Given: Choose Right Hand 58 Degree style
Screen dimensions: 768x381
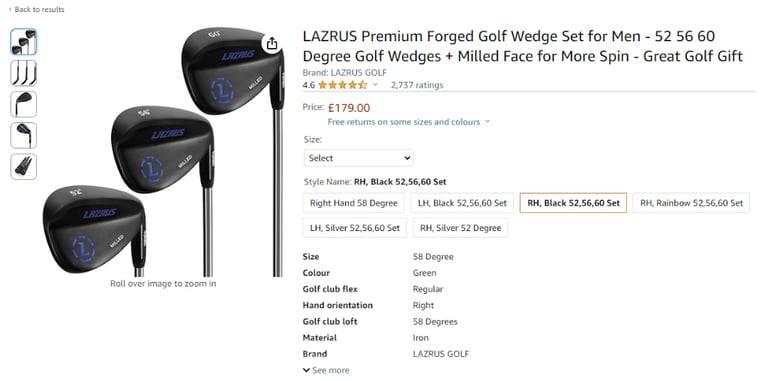Looking at the screenshot, I should (354, 203).
